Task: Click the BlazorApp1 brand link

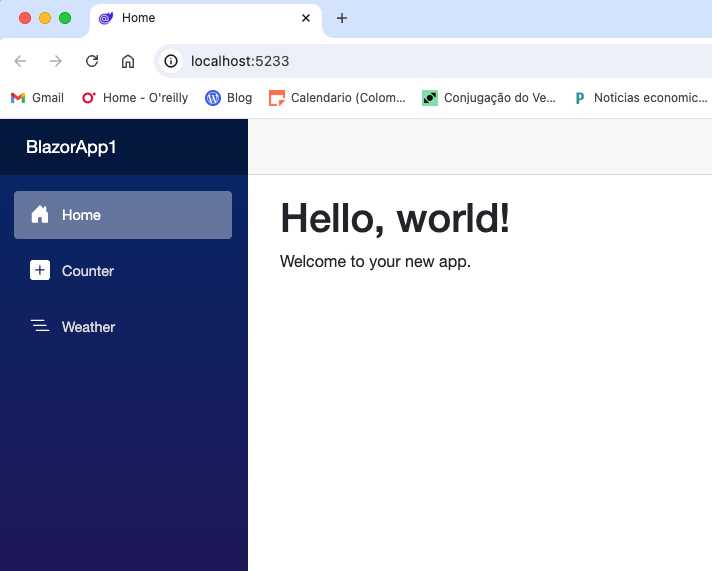Action: click(71, 147)
